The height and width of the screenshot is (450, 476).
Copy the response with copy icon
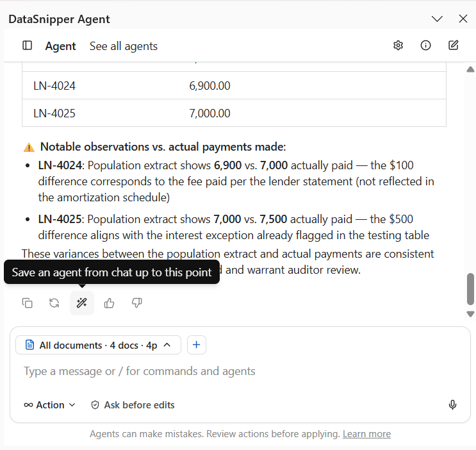pyautogui.click(x=28, y=303)
